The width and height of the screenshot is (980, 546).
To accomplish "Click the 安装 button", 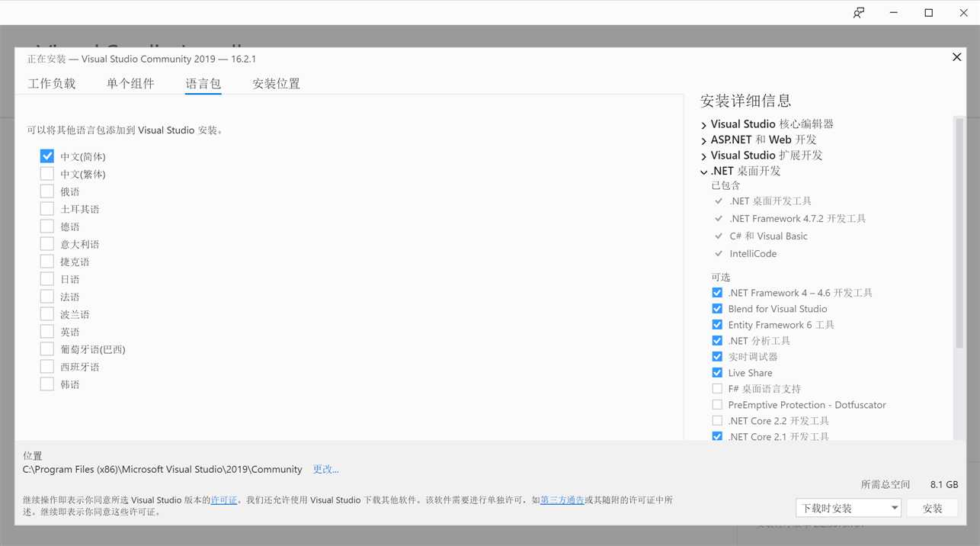I will click(933, 508).
